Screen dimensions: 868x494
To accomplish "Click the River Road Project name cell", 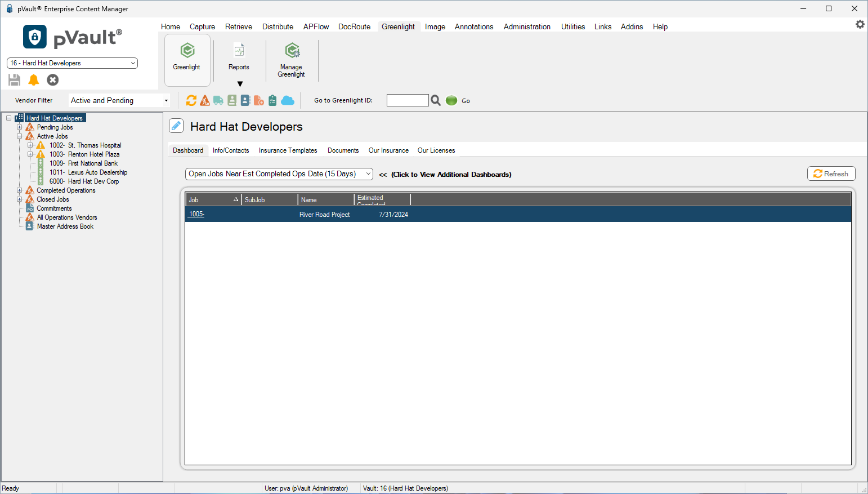I will [325, 215].
